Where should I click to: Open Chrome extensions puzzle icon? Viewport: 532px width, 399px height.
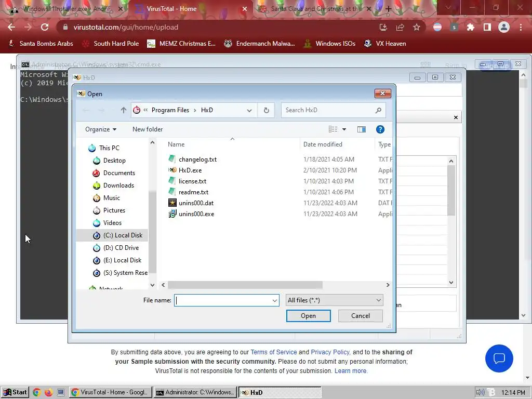point(470,27)
